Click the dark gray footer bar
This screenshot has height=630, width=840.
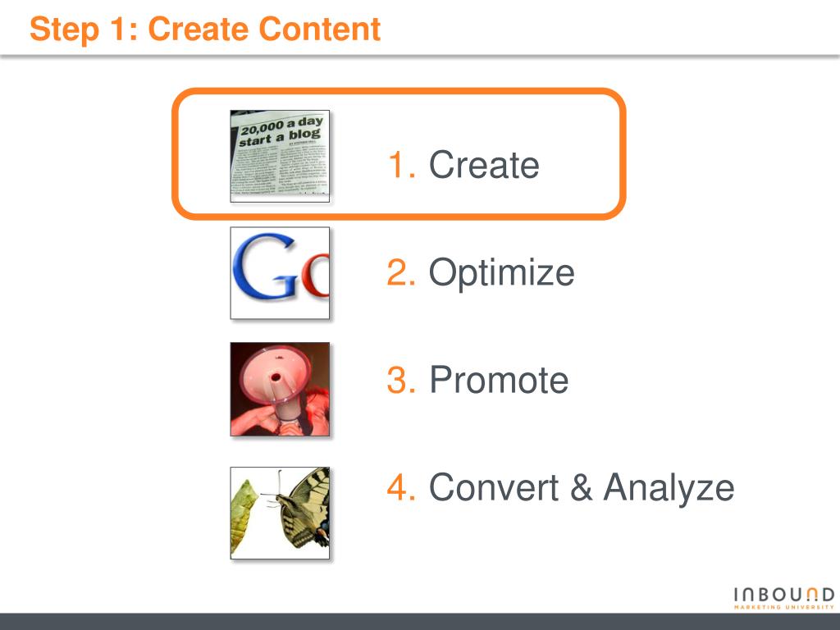click(x=420, y=622)
